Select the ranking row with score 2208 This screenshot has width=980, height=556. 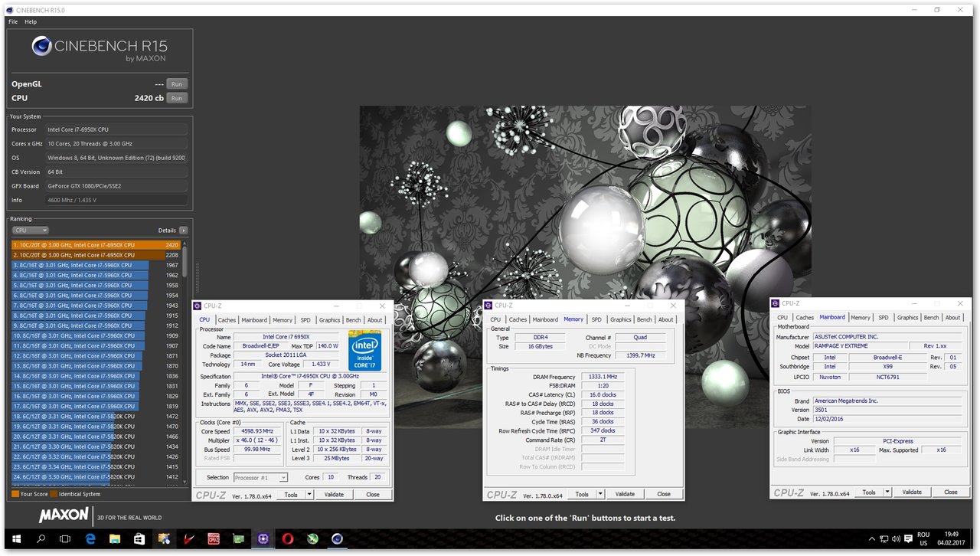click(x=96, y=255)
